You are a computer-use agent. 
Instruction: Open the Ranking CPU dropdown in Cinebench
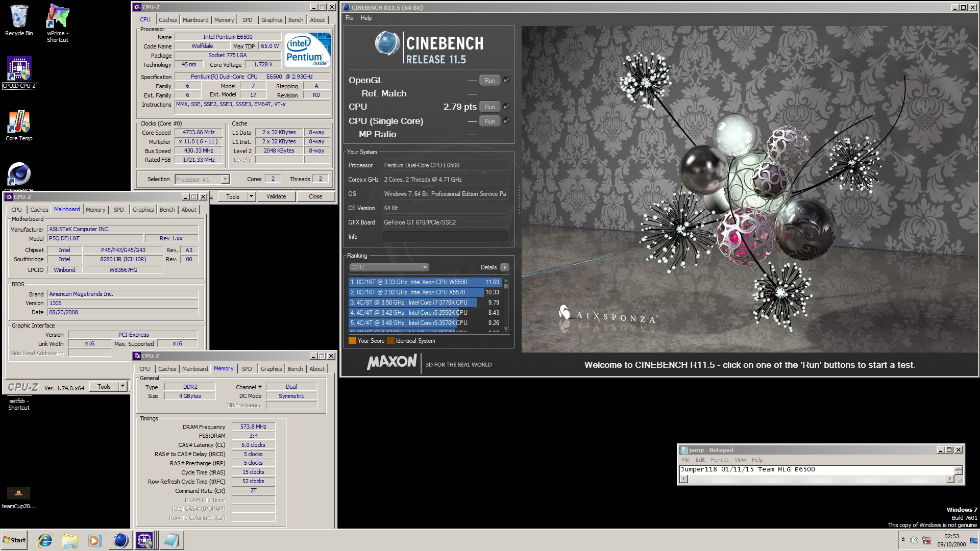(x=389, y=267)
